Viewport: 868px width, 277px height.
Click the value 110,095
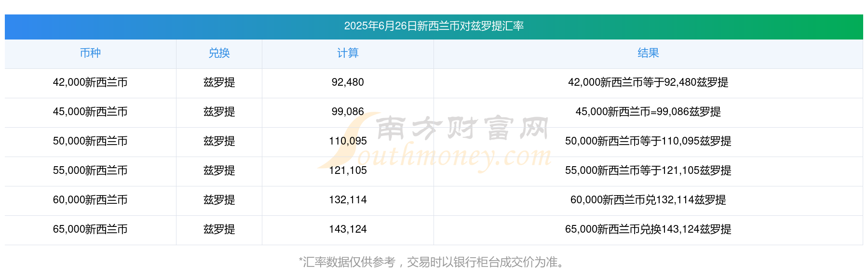click(x=348, y=141)
